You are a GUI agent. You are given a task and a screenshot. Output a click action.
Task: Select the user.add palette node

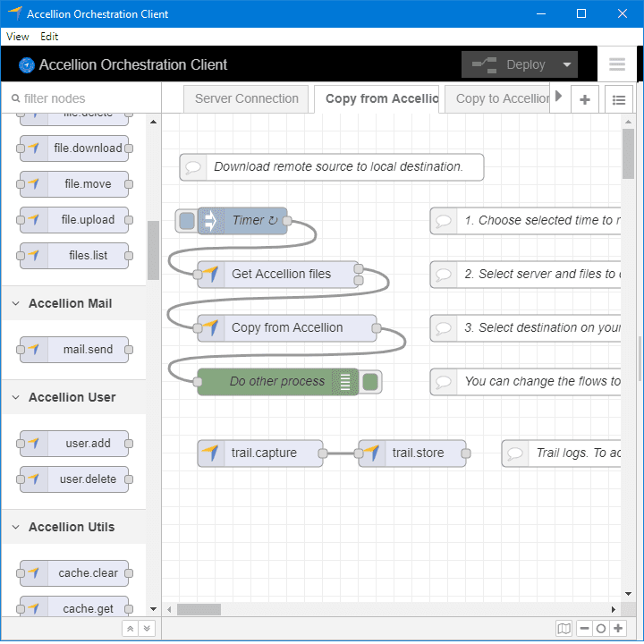point(74,443)
